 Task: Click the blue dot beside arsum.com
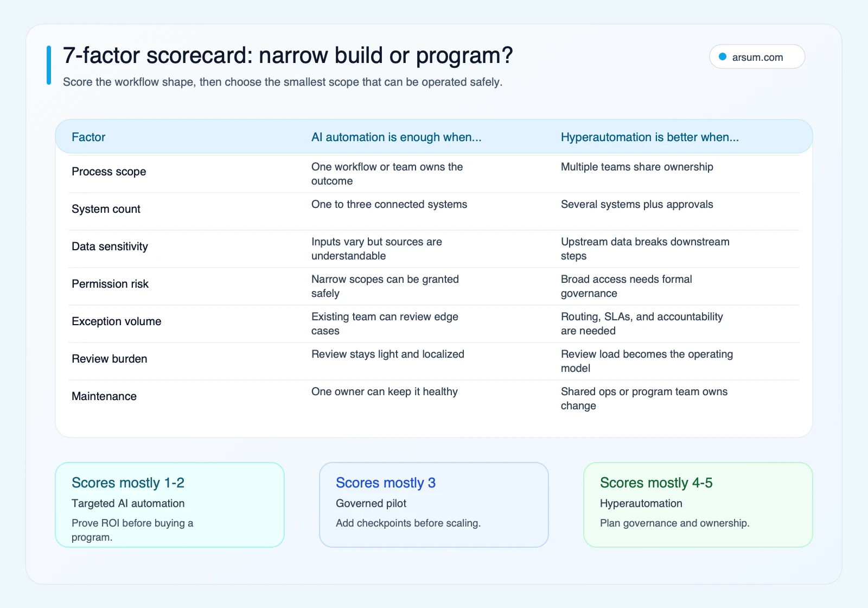[723, 57]
